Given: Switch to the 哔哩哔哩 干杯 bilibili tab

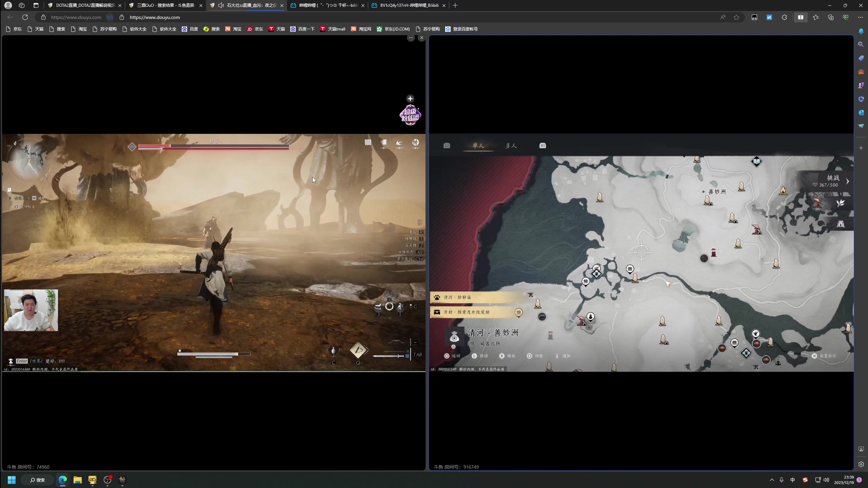Looking at the screenshot, I should tap(328, 5).
